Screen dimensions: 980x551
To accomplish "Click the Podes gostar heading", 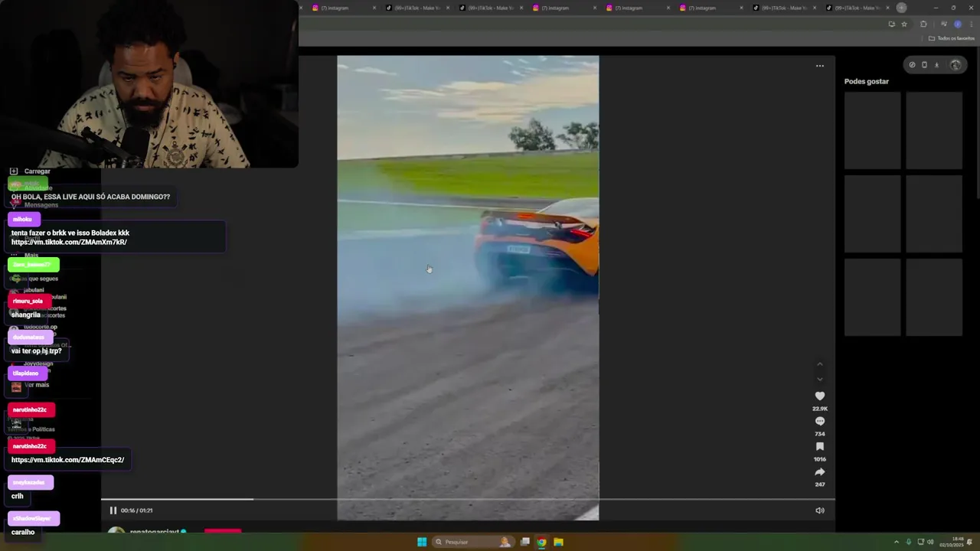I will pyautogui.click(x=867, y=81).
